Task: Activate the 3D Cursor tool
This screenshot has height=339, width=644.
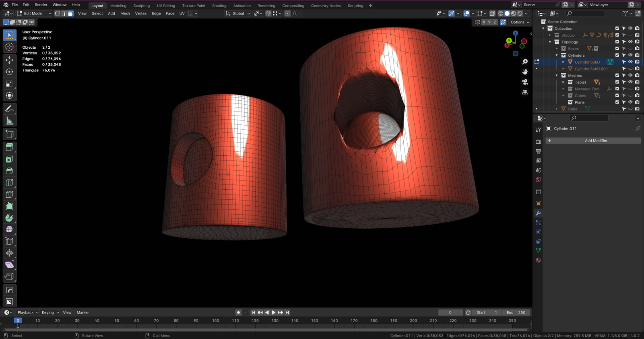Action: (10, 47)
